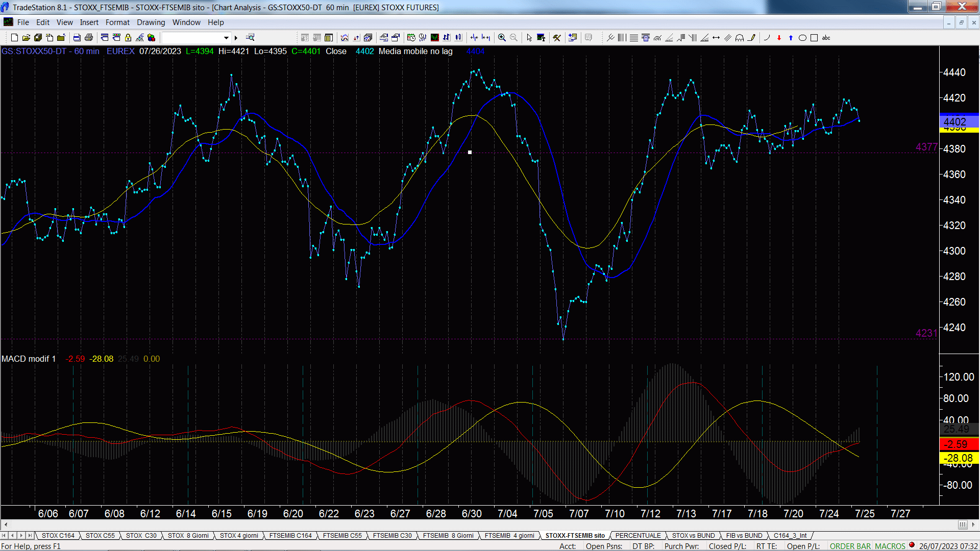The image size is (980, 551).
Task: Click the symbol lookup magnifier icon
Action: pyautogui.click(x=250, y=37)
